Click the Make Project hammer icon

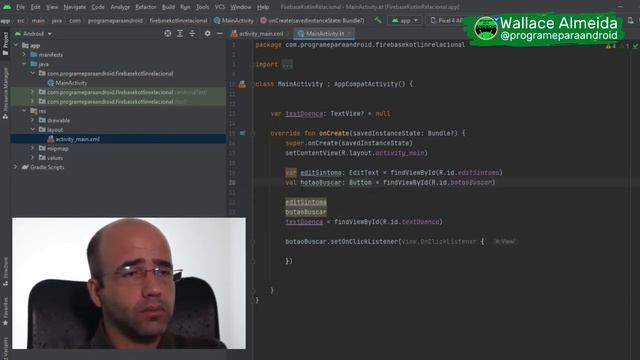[x=378, y=20]
